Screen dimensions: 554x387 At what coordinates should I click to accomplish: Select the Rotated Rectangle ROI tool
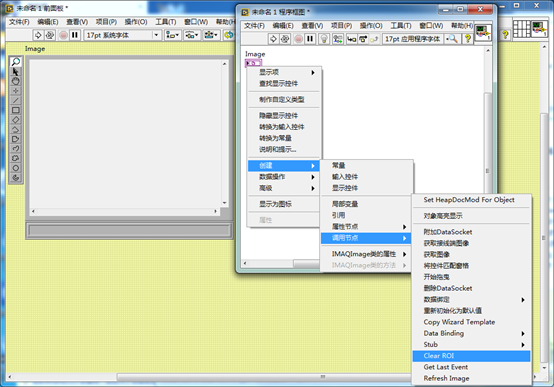coord(16,119)
